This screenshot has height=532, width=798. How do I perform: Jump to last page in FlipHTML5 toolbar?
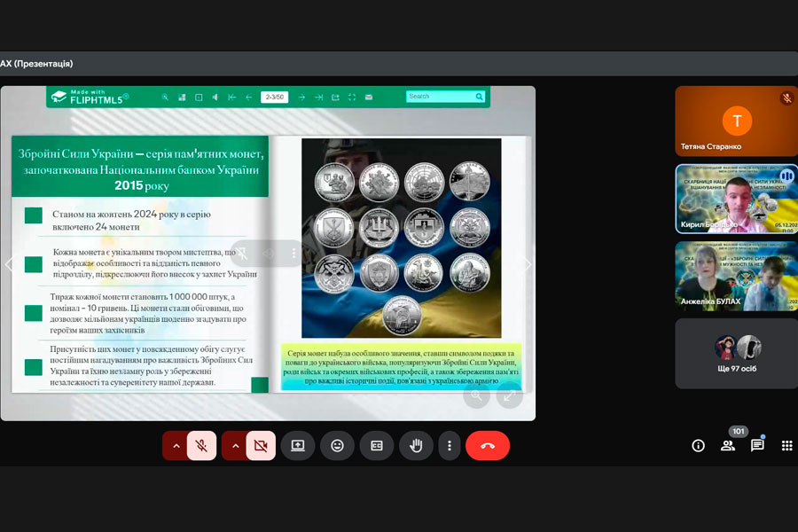pos(318,97)
